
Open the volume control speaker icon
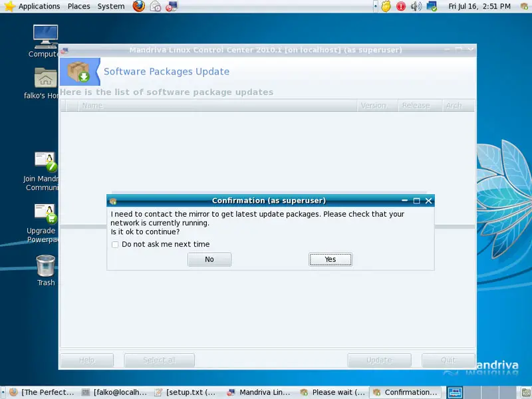pyautogui.click(x=416, y=6)
